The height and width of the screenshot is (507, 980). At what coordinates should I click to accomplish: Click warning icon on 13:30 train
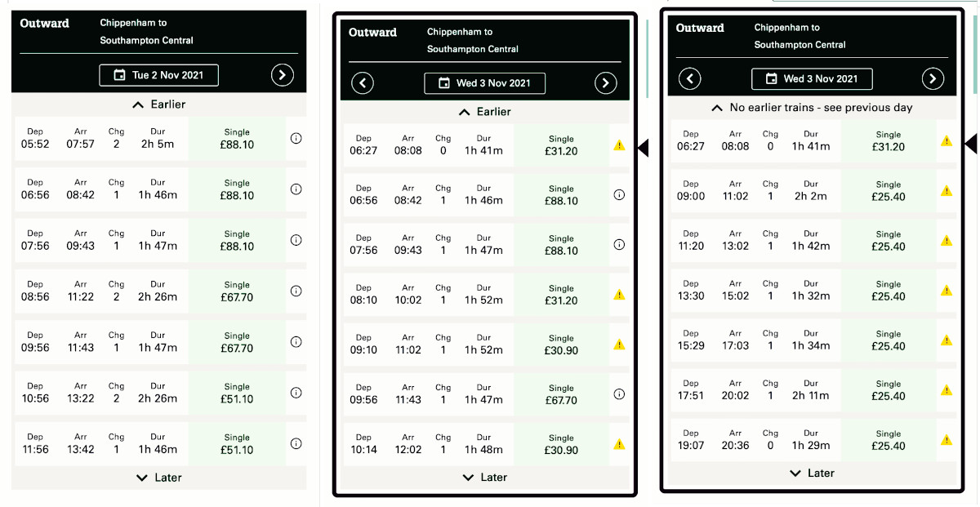[947, 291]
